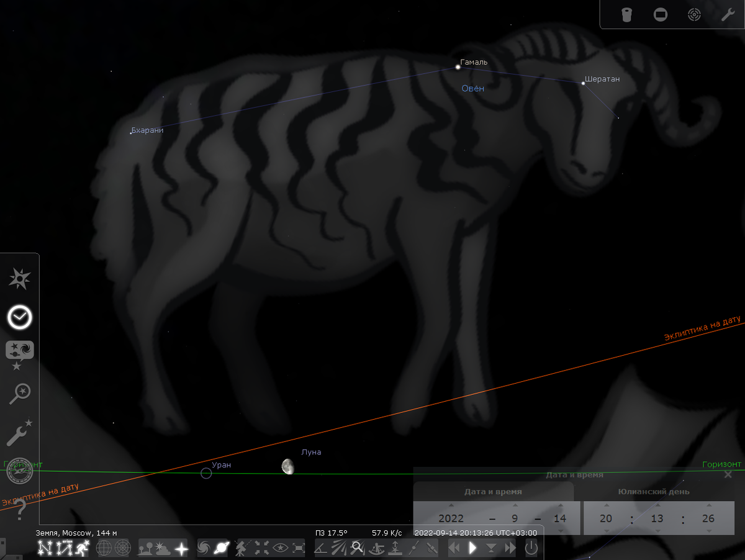
Task: Increase the seconds with up arrow
Action: click(x=708, y=505)
